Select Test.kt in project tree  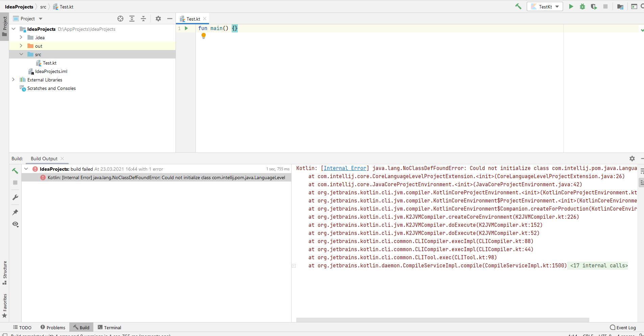49,63
